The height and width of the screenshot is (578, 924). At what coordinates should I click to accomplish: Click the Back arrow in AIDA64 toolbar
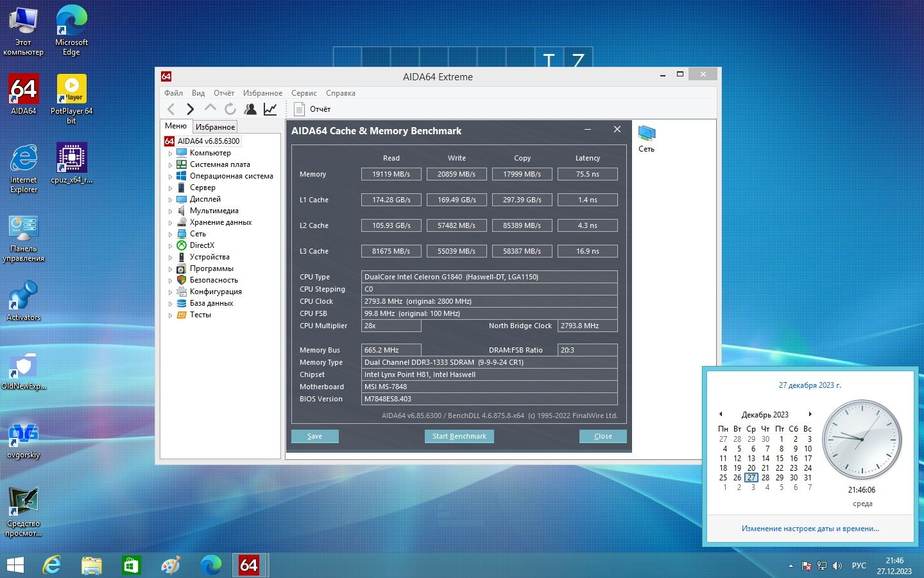[x=171, y=109]
